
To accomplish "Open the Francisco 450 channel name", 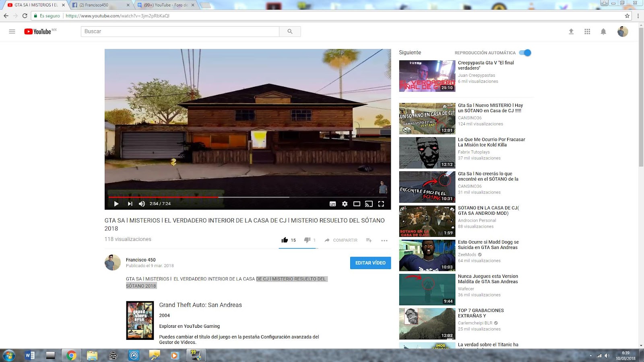I will (x=140, y=260).
